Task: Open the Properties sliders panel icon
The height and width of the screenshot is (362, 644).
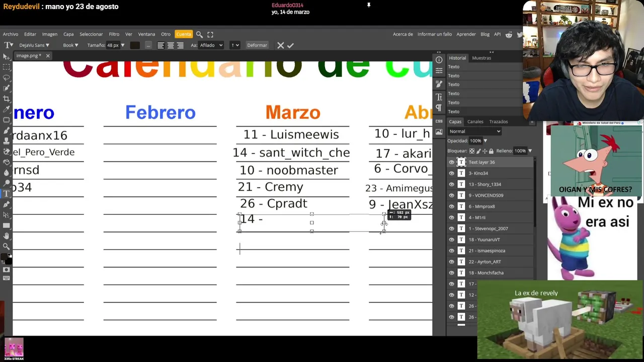Action: pyautogui.click(x=439, y=72)
